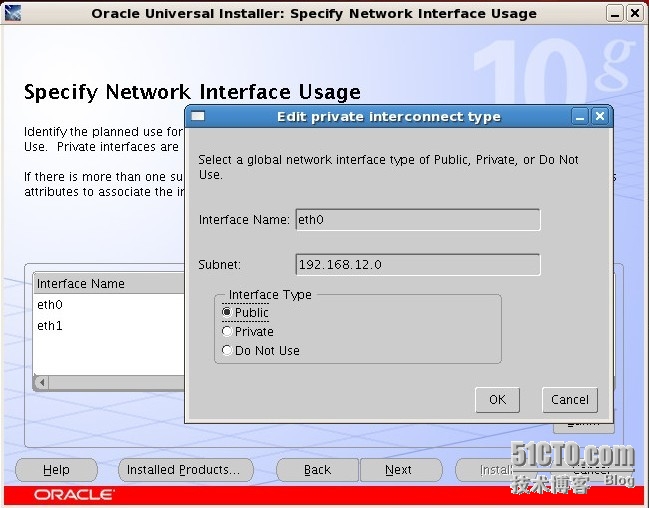Cancel the Edit private interconnect dialog
649x508 pixels.
(x=570, y=400)
